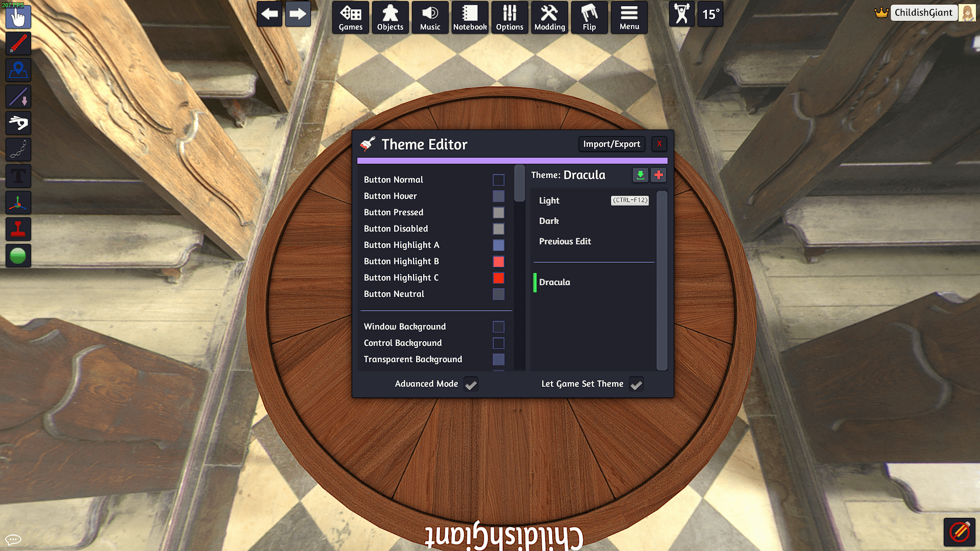Click the paintbrush Theme Editor icon
This screenshot has width=980, height=551.
[367, 144]
